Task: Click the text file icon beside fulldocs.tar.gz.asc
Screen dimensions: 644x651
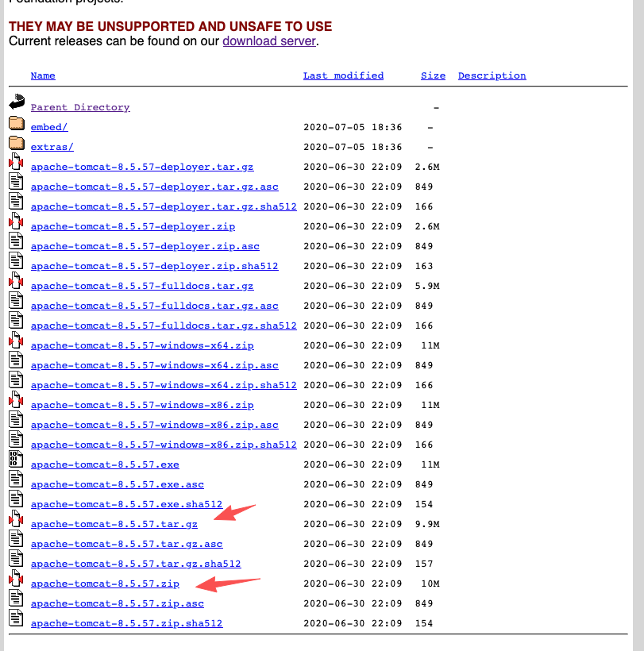Action: click(x=16, y=301)
